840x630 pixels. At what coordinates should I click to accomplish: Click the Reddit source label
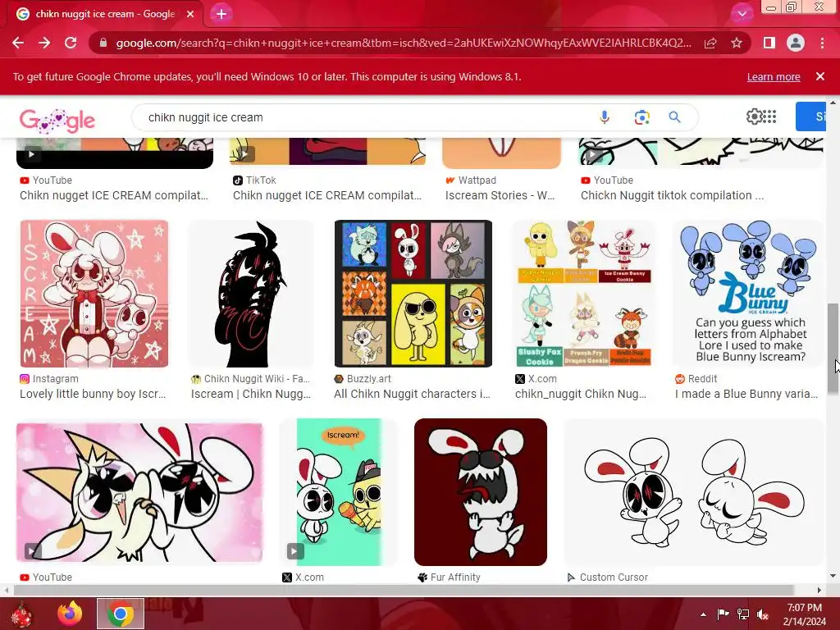(x=702, y=379)
